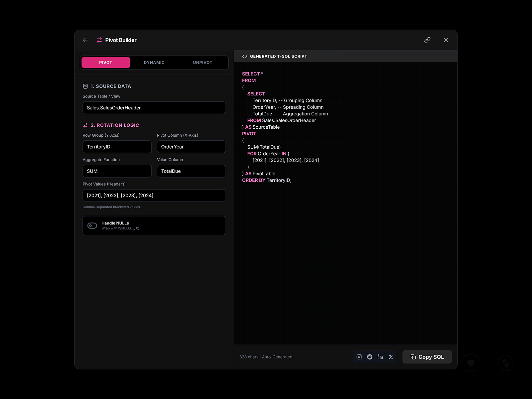The height and width of the screenshot is (399, 532).
Task: Click the share link icon at top right
Action: 427,40
